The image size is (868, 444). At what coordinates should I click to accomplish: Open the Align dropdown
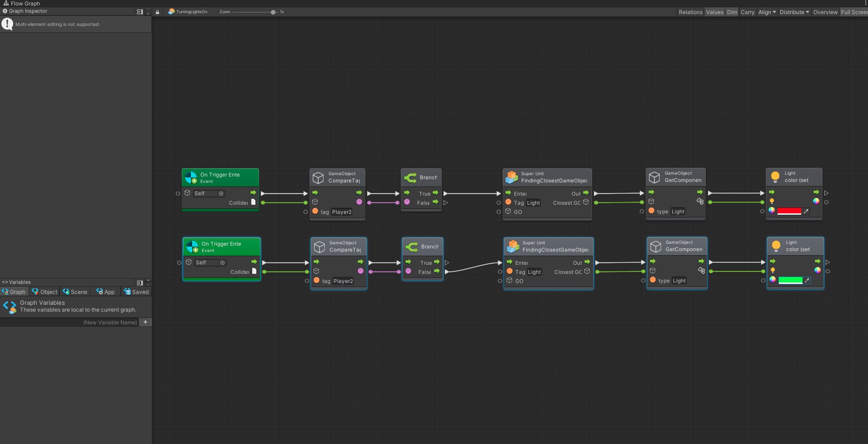pyautogui.click(x=767, y=12)
